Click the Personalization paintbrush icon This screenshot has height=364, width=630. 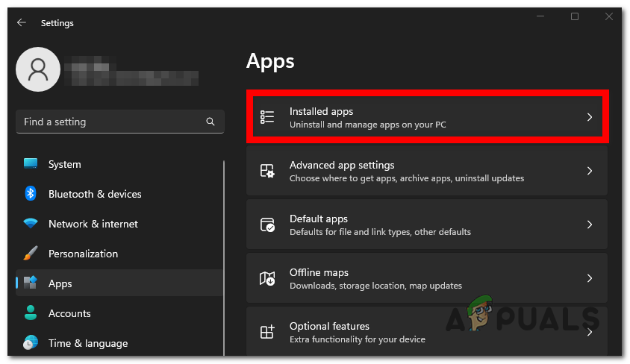[31, 254]
